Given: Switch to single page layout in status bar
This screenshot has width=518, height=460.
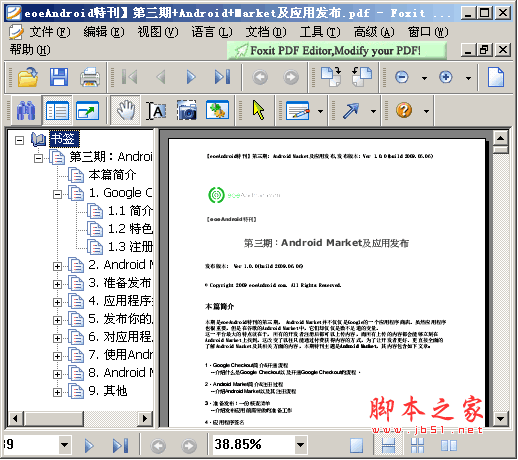Looking at the screenshot, I should click(x=356, y=446).
